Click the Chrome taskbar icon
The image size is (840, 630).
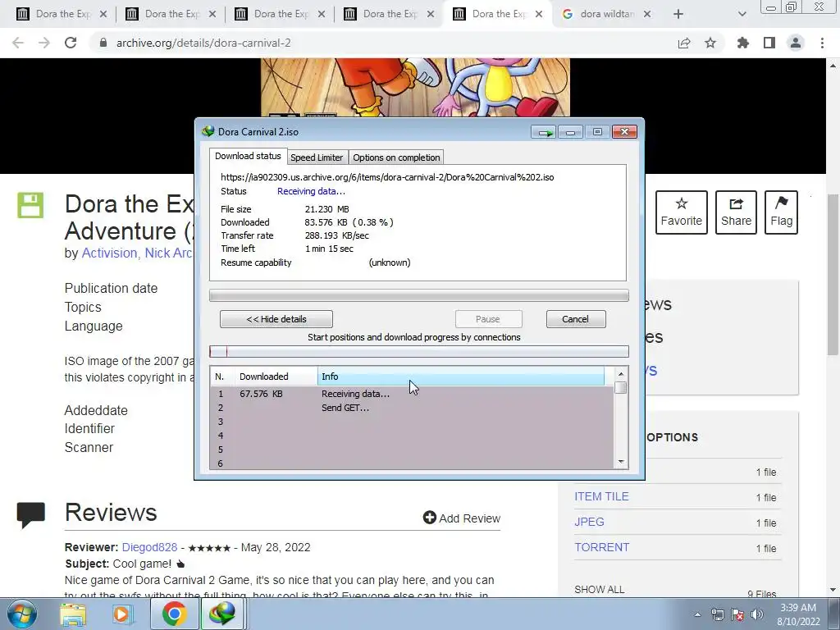(x=174, y=614)
